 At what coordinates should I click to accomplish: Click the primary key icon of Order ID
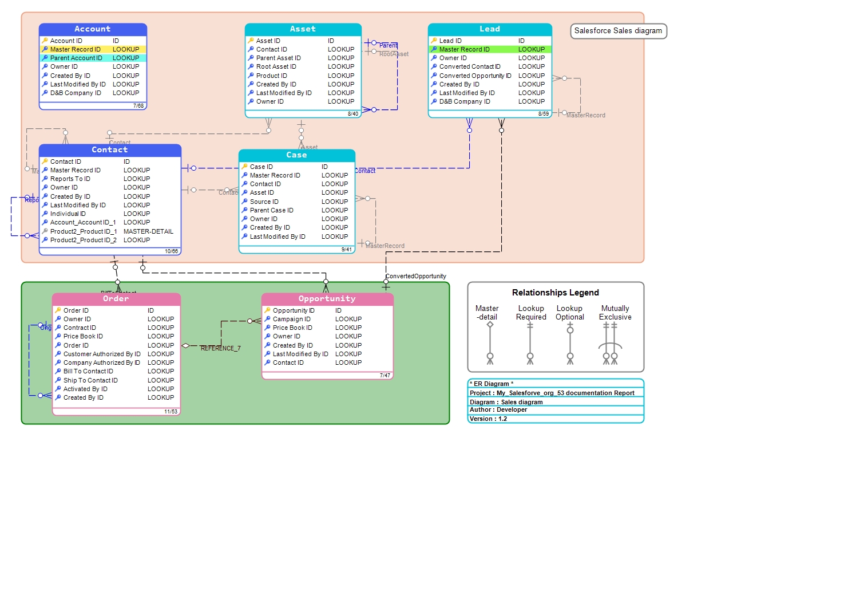58,310
